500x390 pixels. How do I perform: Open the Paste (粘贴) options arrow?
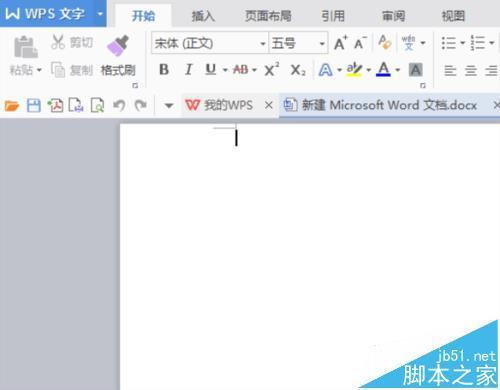[39, 70]
